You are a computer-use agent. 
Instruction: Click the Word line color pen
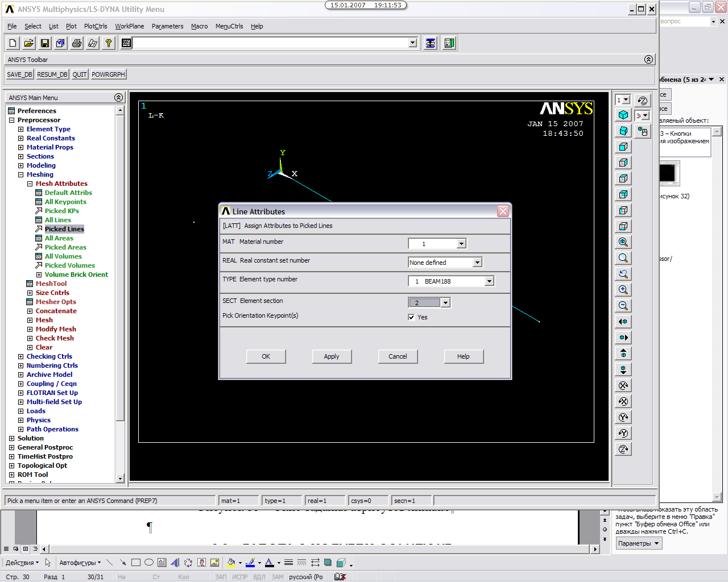click(x=250, y=563)
